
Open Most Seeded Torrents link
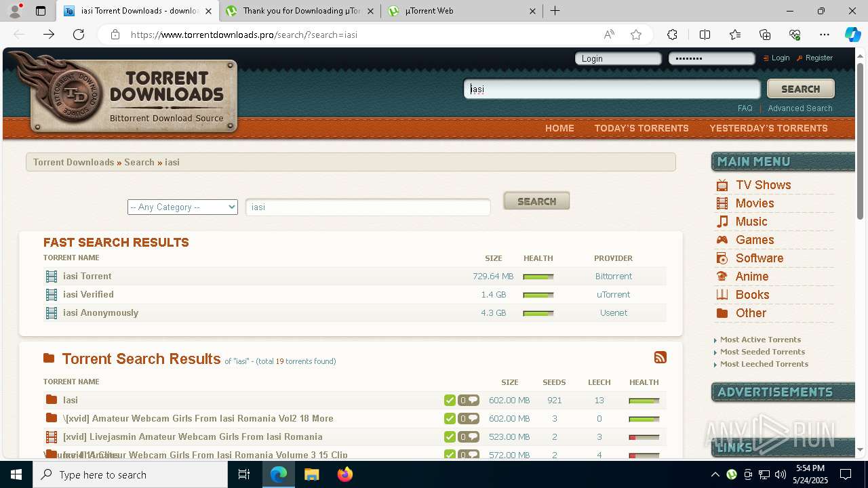762,352
